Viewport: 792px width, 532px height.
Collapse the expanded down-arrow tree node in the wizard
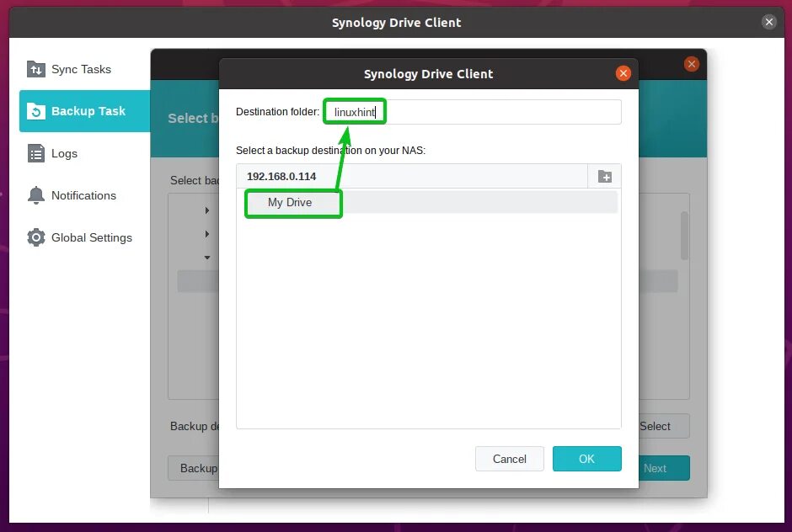(206, 258)
